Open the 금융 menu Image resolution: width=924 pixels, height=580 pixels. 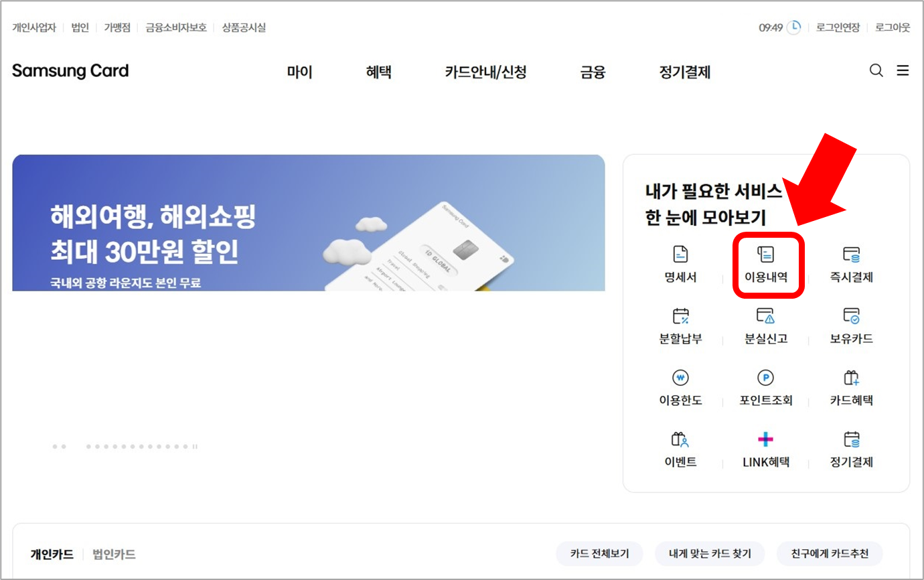tap(593, 72)
